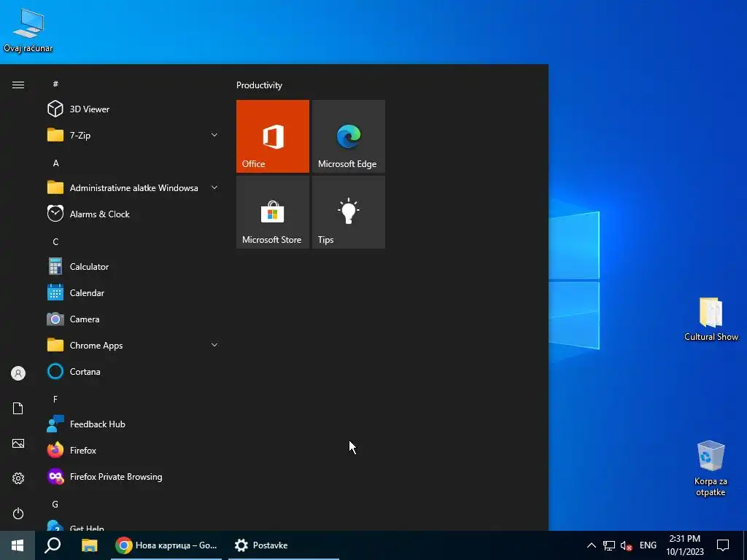Open the Microsoft Edge tile
747x560 pixels.
click(x=349, y=136)
